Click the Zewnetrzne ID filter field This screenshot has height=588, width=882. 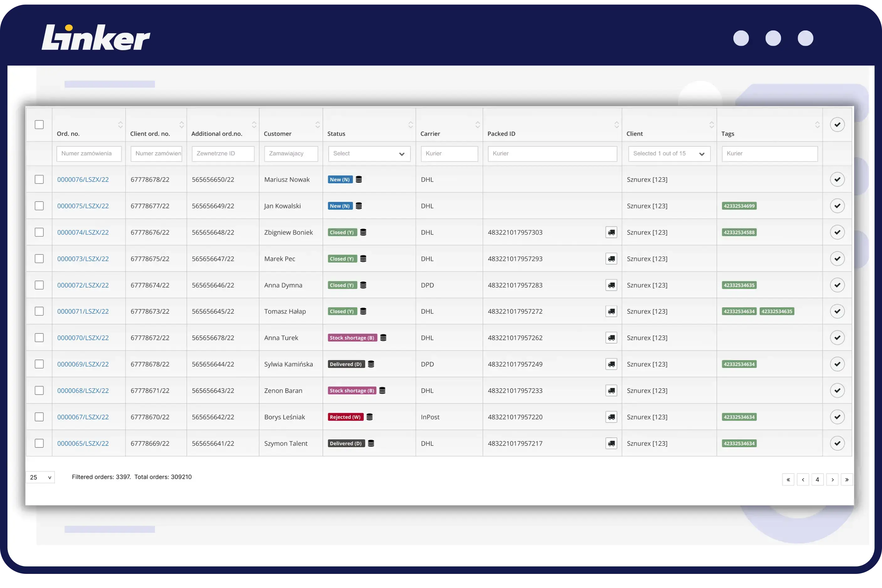coord(223,154)
